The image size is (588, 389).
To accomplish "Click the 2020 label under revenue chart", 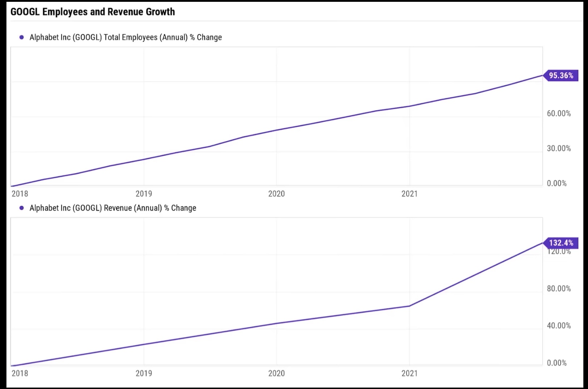I will point(276,373).
